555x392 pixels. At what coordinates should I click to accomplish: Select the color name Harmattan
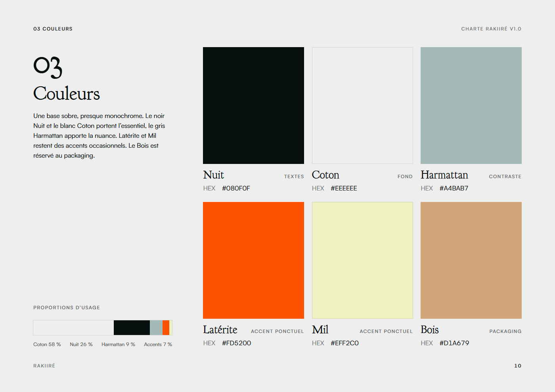(x=444, y=175)
